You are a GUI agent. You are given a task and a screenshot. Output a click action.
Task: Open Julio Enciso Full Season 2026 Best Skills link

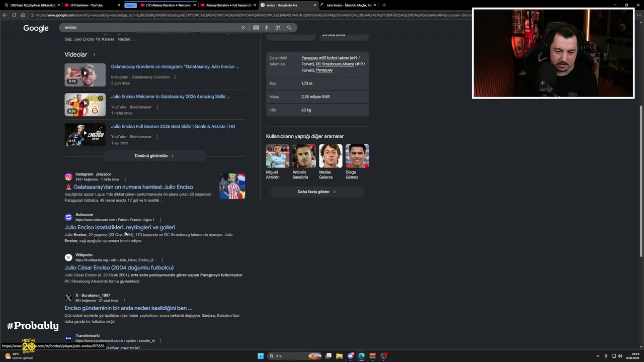click(x=173, y=126)
